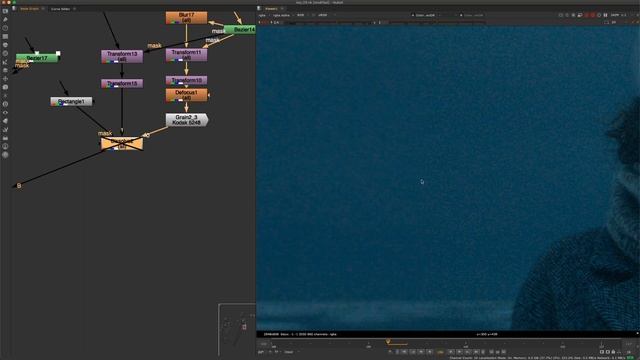Select the Blur17 node

coord(186,18)
